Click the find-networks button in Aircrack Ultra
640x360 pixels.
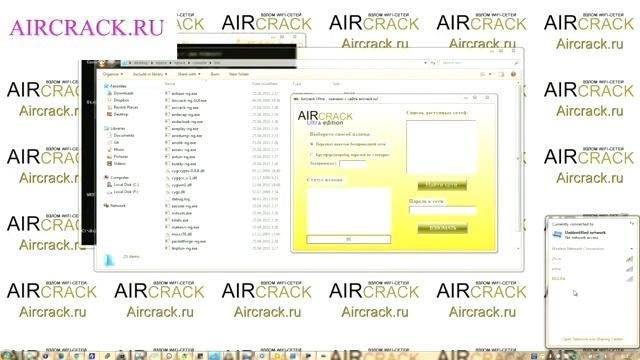pyautogui.click(x=442, y=185)
